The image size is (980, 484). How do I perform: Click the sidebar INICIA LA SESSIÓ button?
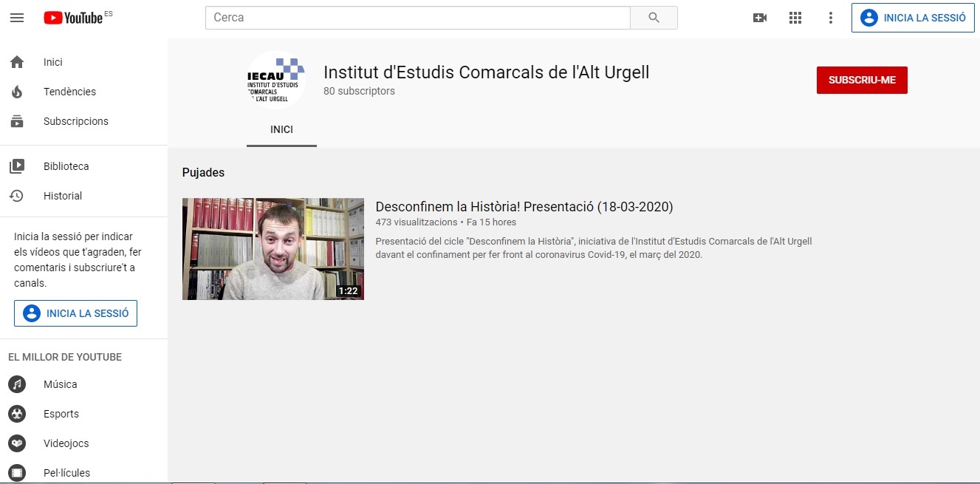coord(75,313)
